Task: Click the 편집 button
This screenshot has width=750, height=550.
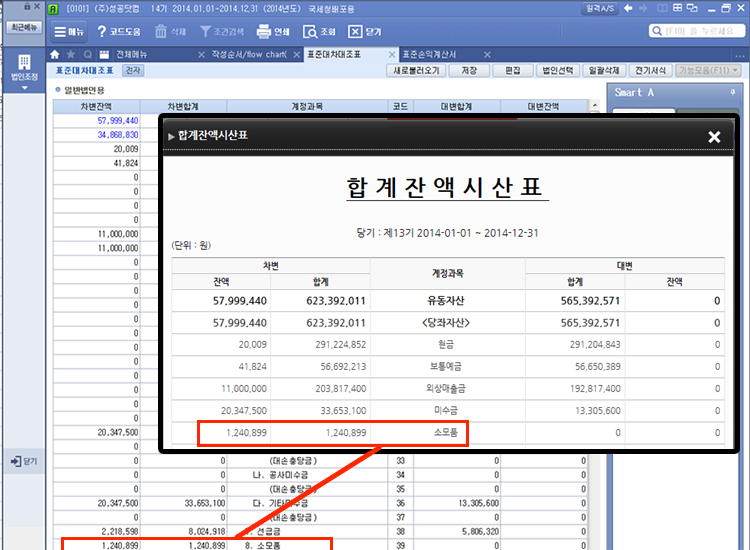Action: click(513, 70)
